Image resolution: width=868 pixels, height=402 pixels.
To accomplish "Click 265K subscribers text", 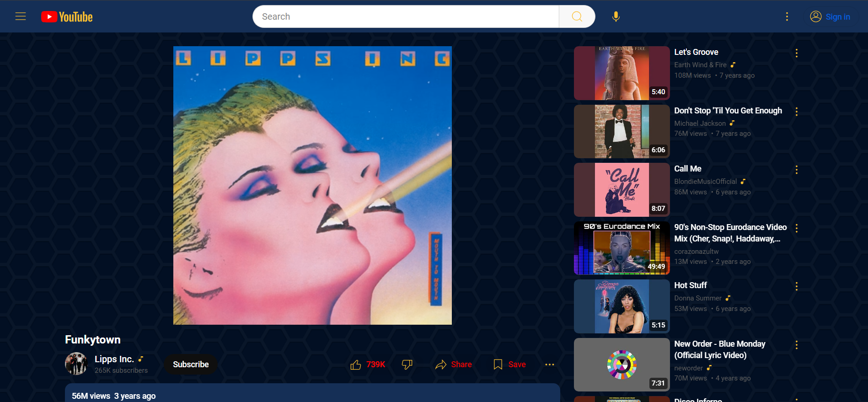I will coord(121,370).
